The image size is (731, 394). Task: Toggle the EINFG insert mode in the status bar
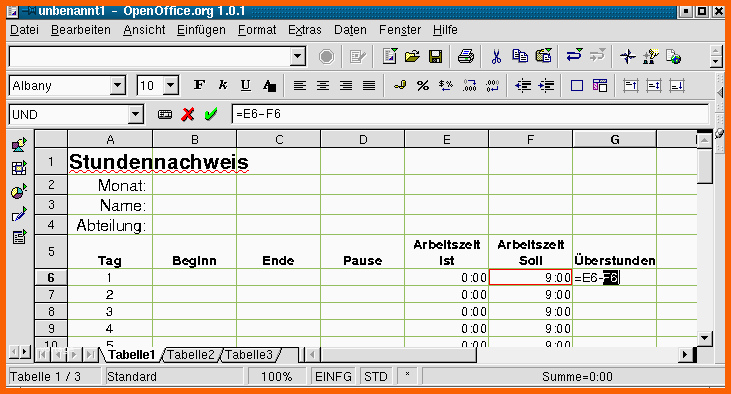(333, 376)
